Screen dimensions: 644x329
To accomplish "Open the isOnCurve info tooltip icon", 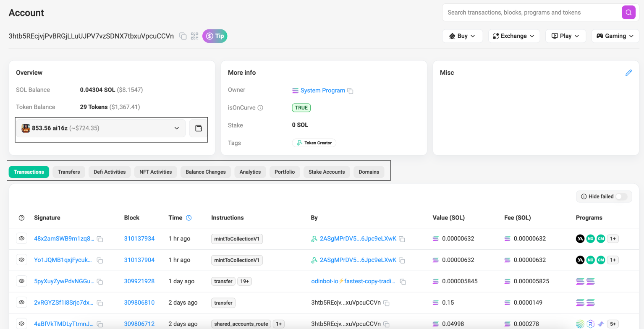I will coord(260,108).
